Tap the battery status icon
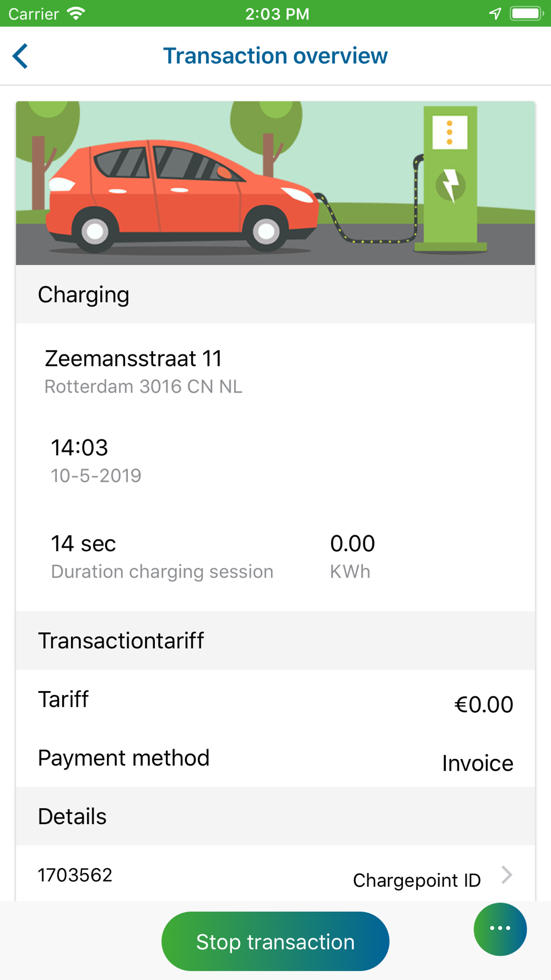This screenshot has width=551, height=980. pos(527,13)
